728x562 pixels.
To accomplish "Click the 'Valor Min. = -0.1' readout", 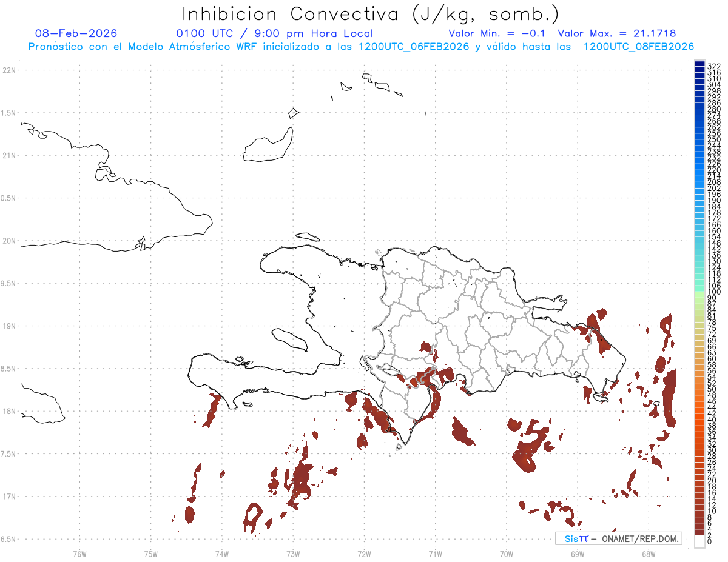I will pos(498,33).
